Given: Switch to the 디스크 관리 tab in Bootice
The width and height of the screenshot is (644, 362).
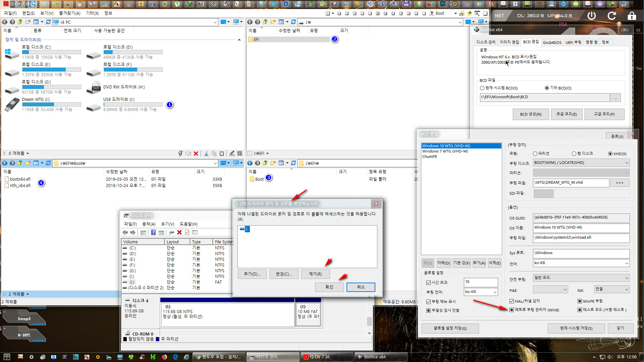Looking at the screenshot, I should pos(485,42).
